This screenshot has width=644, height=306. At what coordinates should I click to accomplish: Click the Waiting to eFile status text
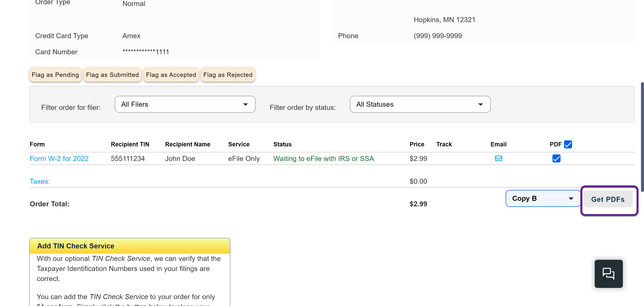click(324, 158)
